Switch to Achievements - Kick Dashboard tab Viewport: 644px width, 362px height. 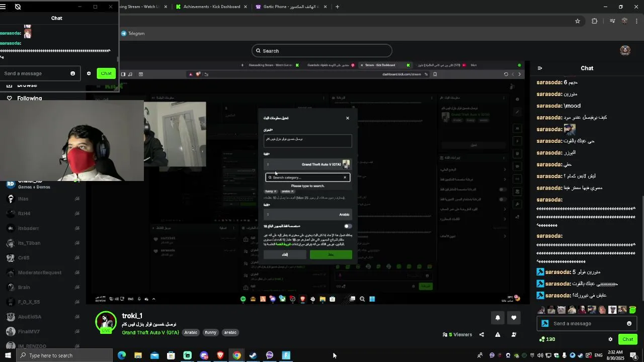pyautogui.click(x=212, y=7)
